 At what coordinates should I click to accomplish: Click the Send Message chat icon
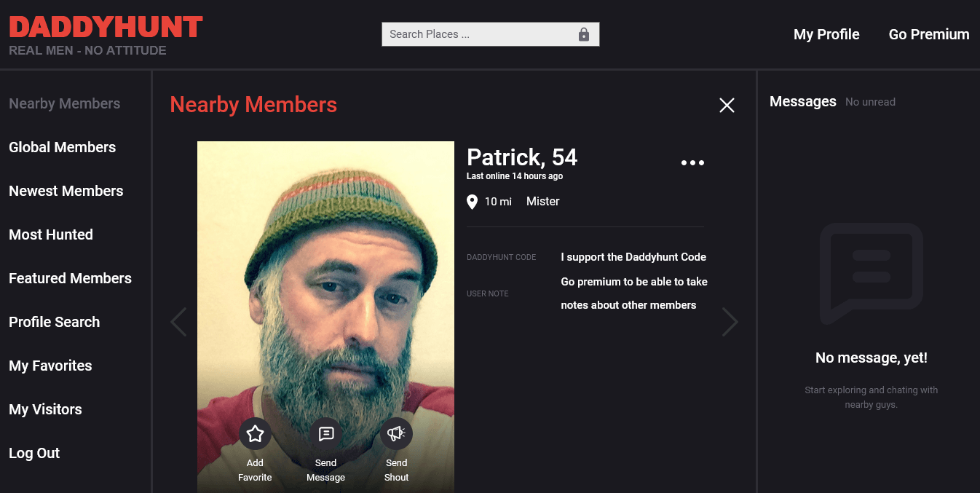coord(325,434)
